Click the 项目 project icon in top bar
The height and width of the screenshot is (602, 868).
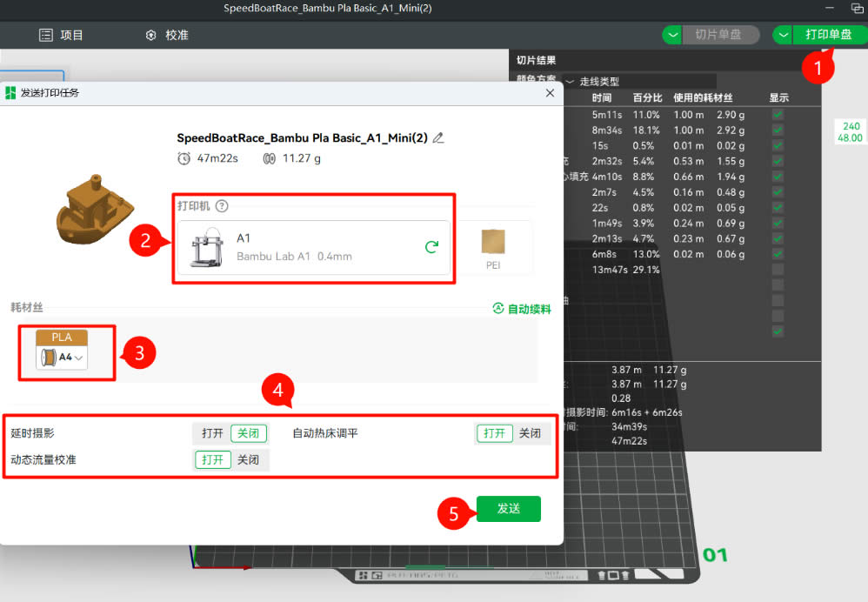tap(46, 36)
